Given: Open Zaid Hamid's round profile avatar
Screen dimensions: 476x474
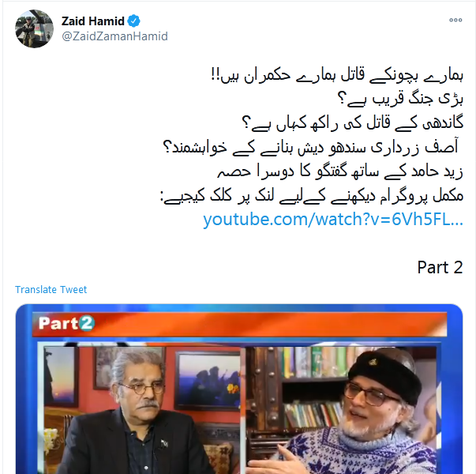Looking at the screenshot, I should [34, 28].
